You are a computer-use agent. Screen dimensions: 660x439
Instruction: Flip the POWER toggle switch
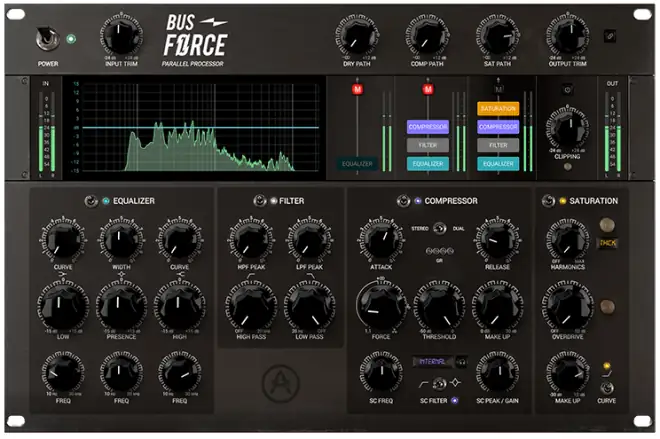click(x=47, y=39)
